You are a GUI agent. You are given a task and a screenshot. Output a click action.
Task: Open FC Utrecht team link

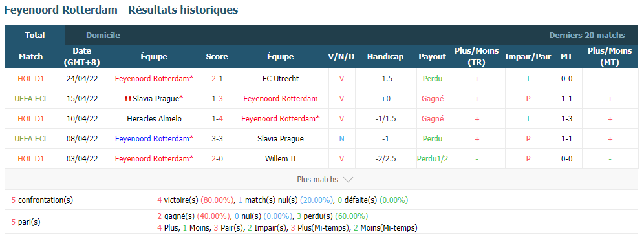[281, 78]
